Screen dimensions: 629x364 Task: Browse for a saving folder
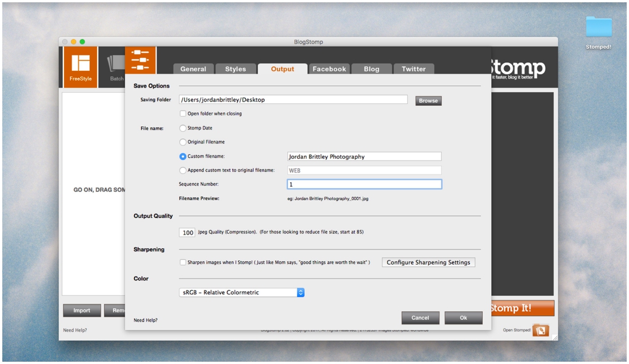click(x=428, y=101)
